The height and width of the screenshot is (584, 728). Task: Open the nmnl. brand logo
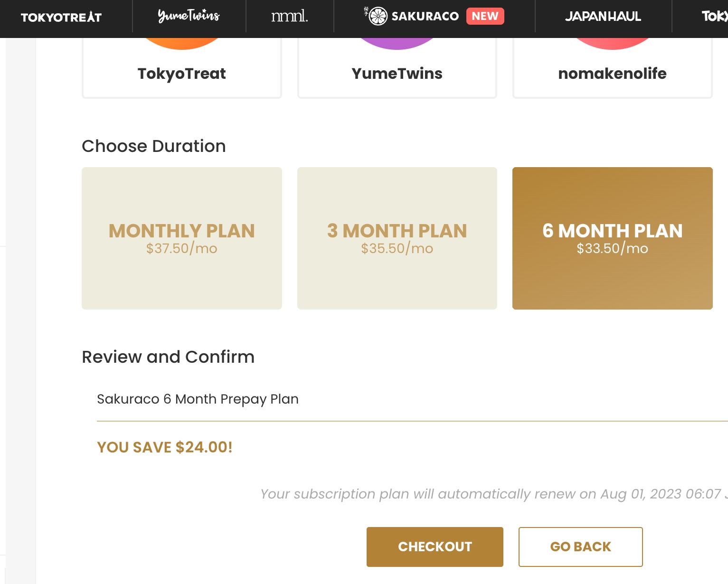[289, 17]
